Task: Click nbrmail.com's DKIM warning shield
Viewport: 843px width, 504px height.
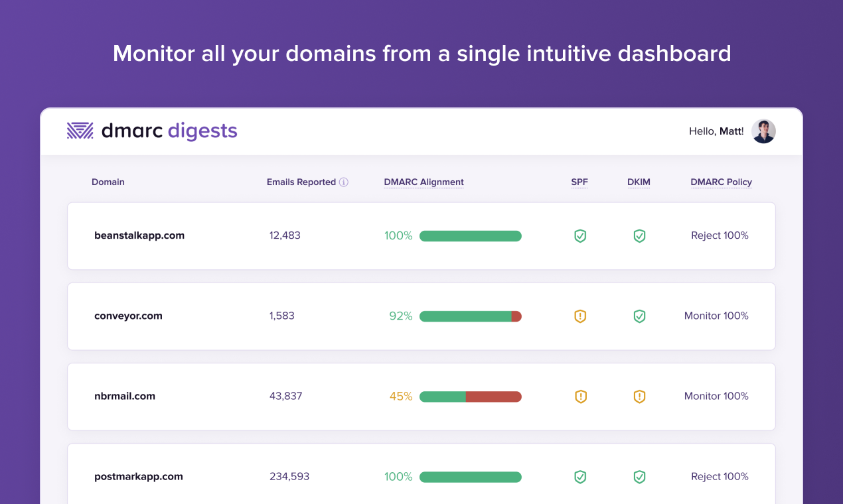Action: click(x=639, y=397)
